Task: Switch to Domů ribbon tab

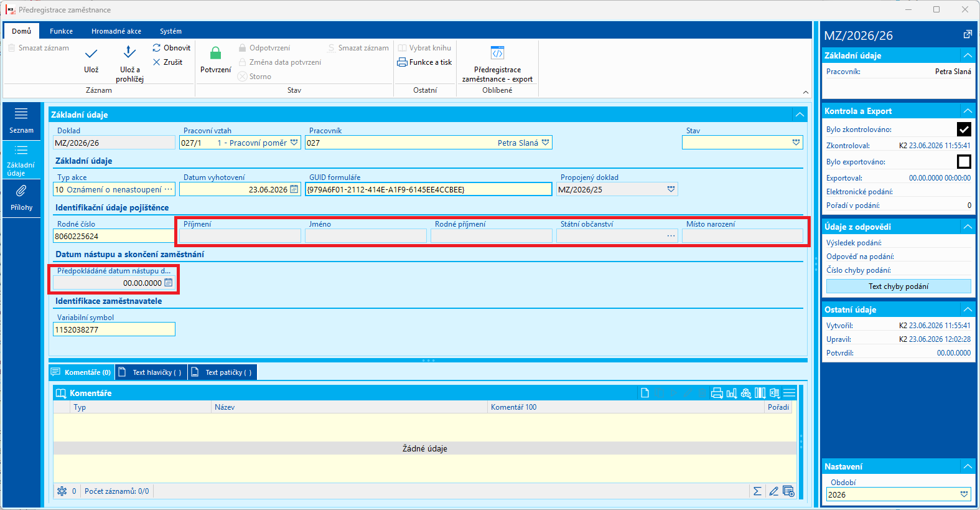Action: pos(21,31)
